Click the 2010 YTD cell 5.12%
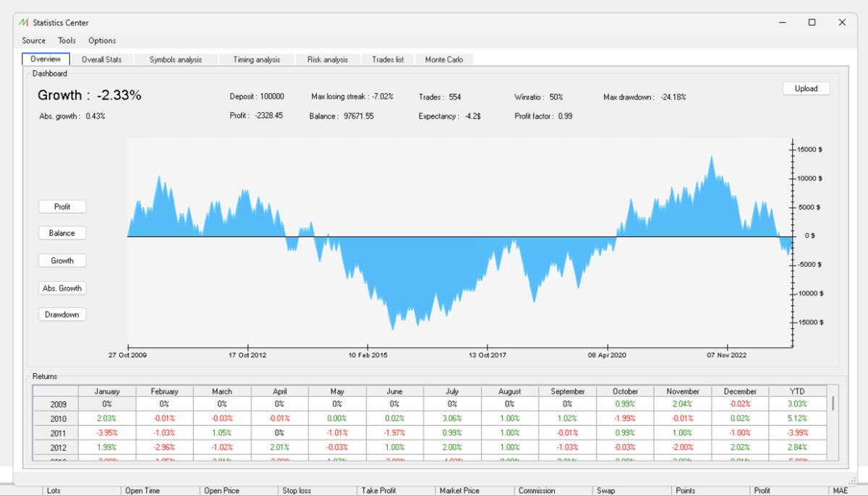 pyautogui.click(x=797, y=418)
